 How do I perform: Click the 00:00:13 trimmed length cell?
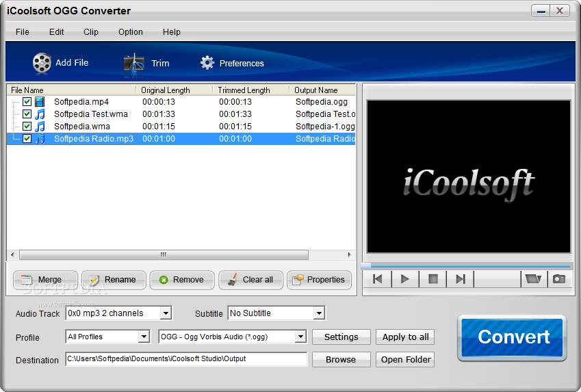[x=235, y=101]
